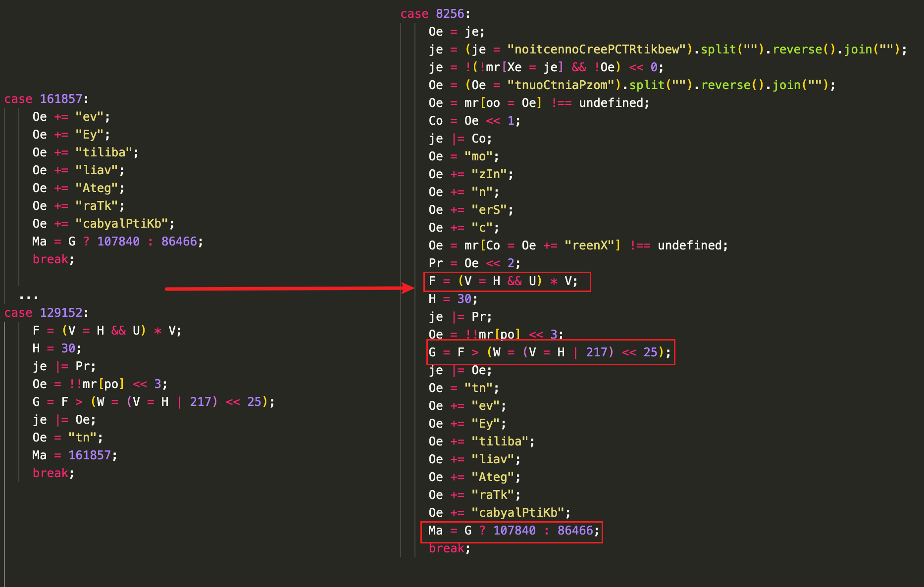Click 'Oe += "cabyalPtiKb"' in case 161857
The image size is (924, 587).
(x=103, y=224)
